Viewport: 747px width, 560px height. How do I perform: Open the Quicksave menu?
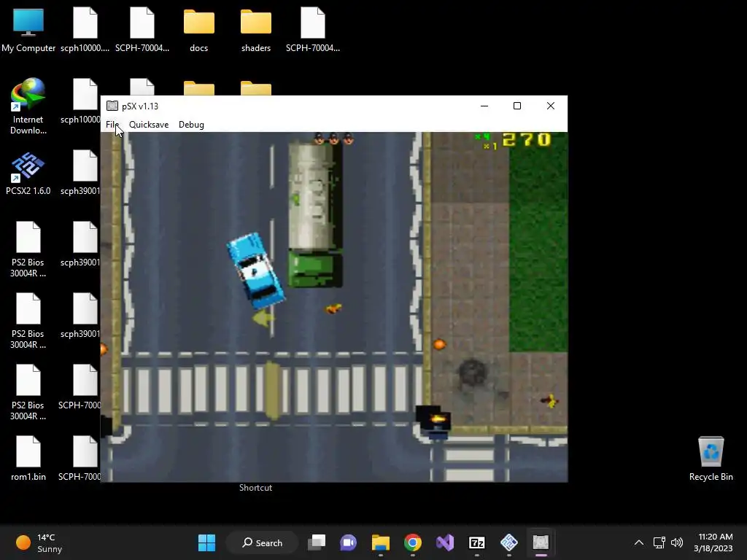click(x=149, y=124)
